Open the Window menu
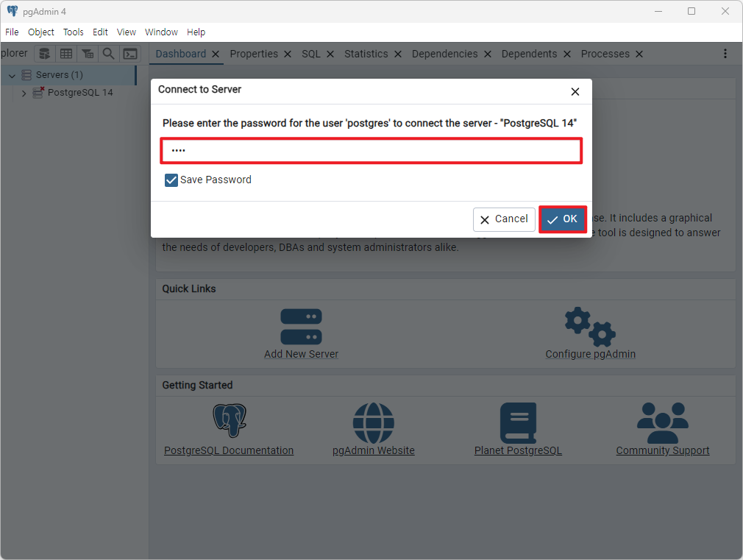The width and height of the screenshot is (743, 560). coord(161,32)
